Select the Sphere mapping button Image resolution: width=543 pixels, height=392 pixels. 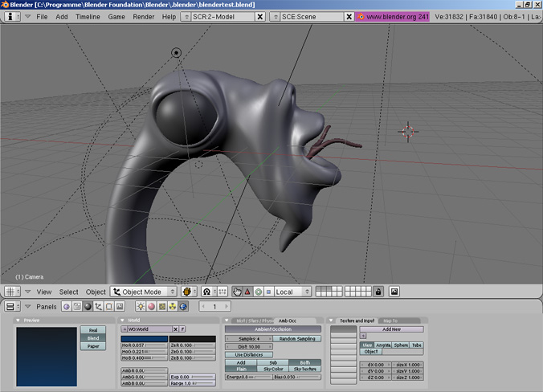tap(401, 345)
